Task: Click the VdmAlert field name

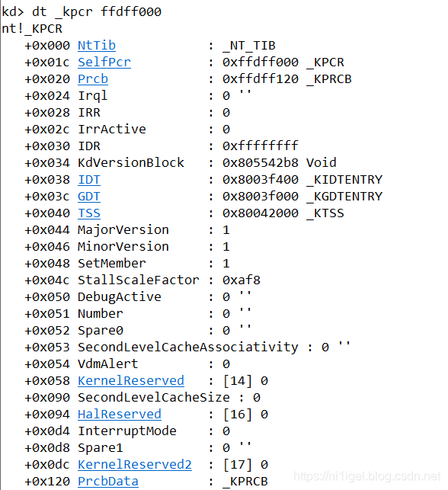Action: click(x=108, y=364)
